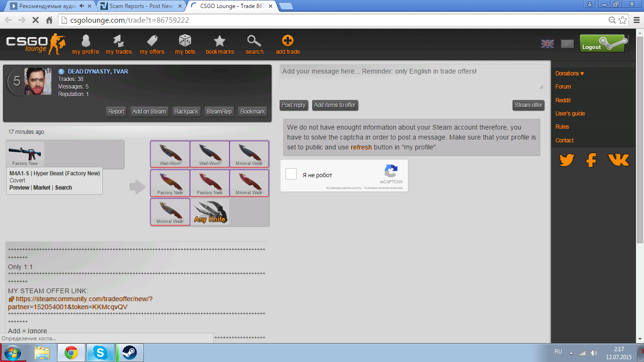Open the Twitter icon in sidebar

(x=566, y=160)
